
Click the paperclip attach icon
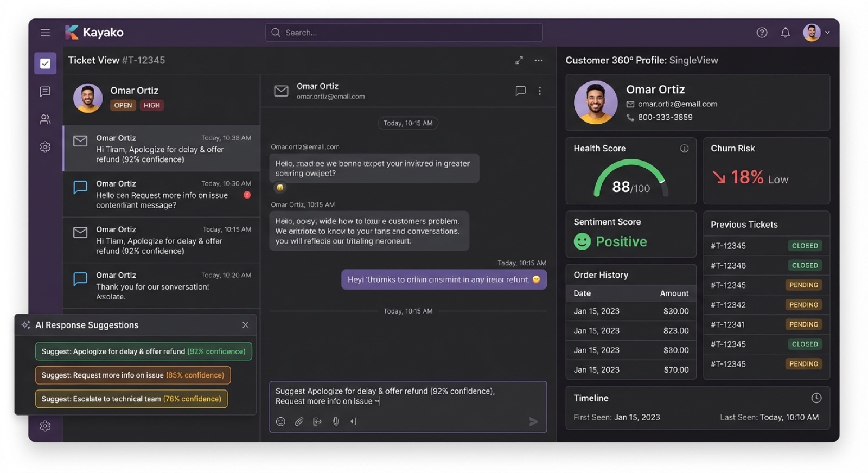click(x=299, y=421)
